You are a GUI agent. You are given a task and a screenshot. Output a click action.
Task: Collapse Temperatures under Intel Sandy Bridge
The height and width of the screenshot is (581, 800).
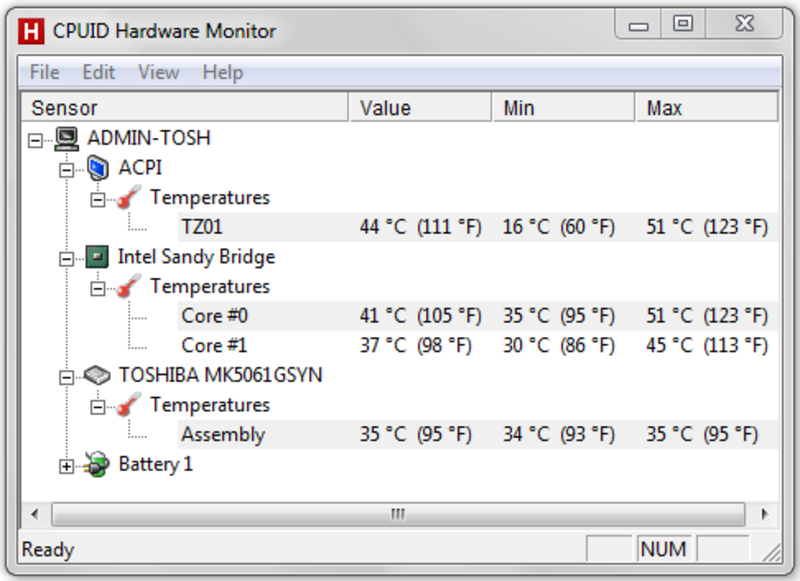pos(97,288)
